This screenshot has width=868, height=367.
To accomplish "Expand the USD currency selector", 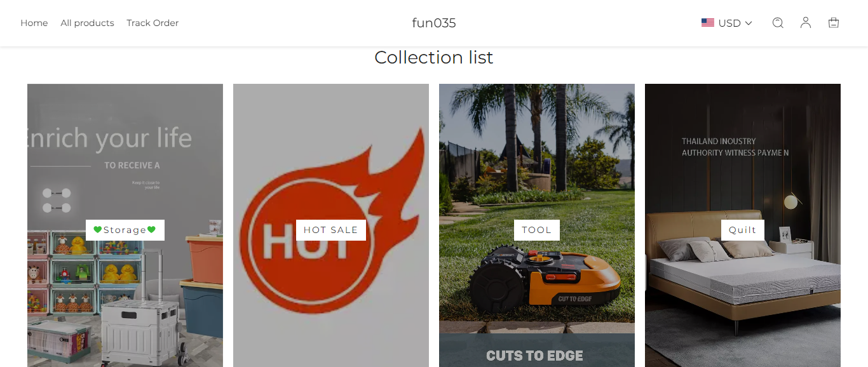I will (x=727, y=23).
